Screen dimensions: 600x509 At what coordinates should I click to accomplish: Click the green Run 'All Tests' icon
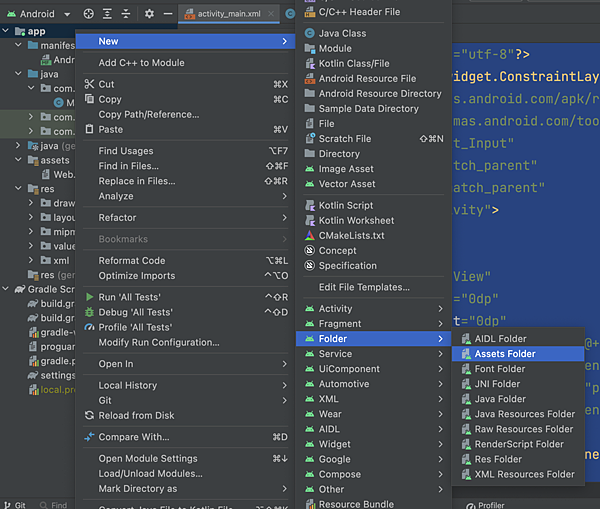(x=89, y=297)
